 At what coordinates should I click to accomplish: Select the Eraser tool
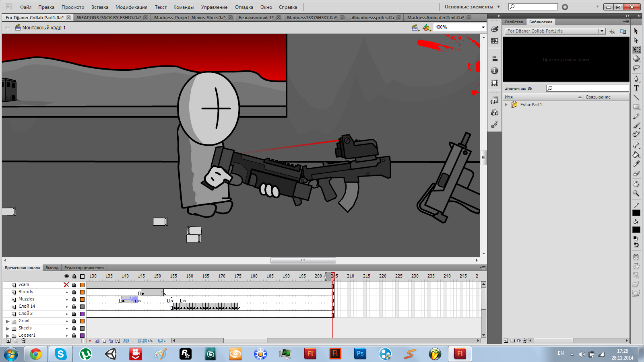coord(636,173)
